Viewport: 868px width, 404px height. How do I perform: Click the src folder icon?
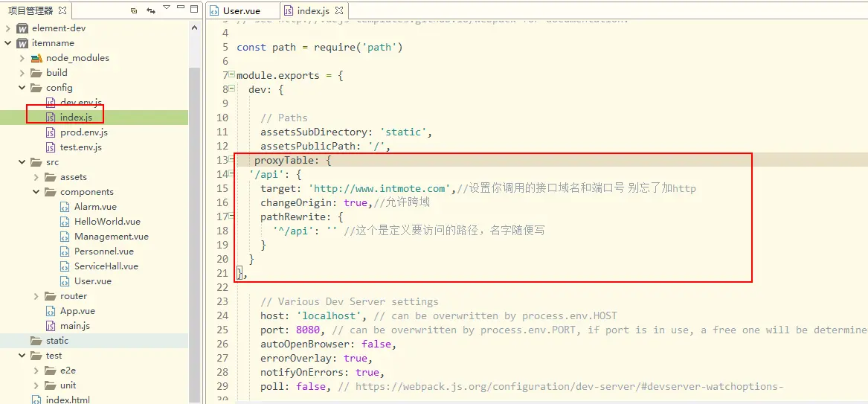[x=36, y=163]
